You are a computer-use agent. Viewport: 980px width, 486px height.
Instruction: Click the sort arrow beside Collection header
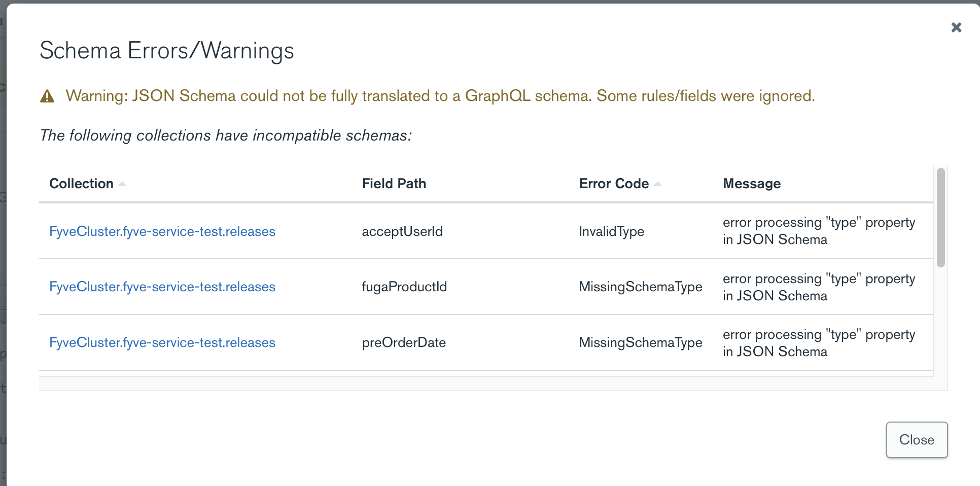coord(122,184)
